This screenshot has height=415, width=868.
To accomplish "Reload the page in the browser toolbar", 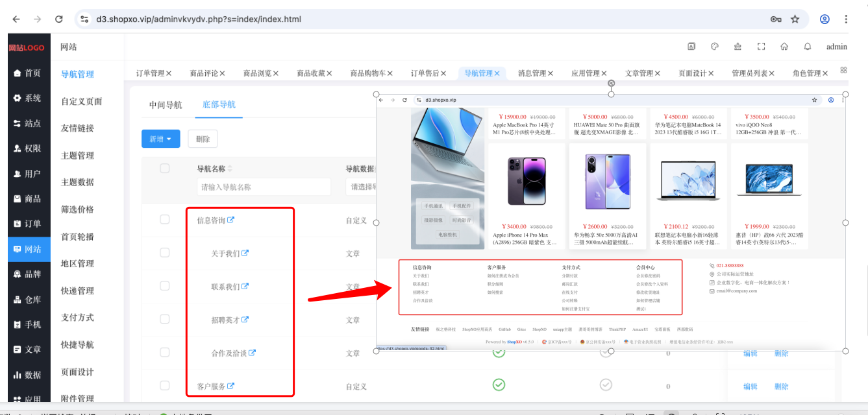I will 59,19.
